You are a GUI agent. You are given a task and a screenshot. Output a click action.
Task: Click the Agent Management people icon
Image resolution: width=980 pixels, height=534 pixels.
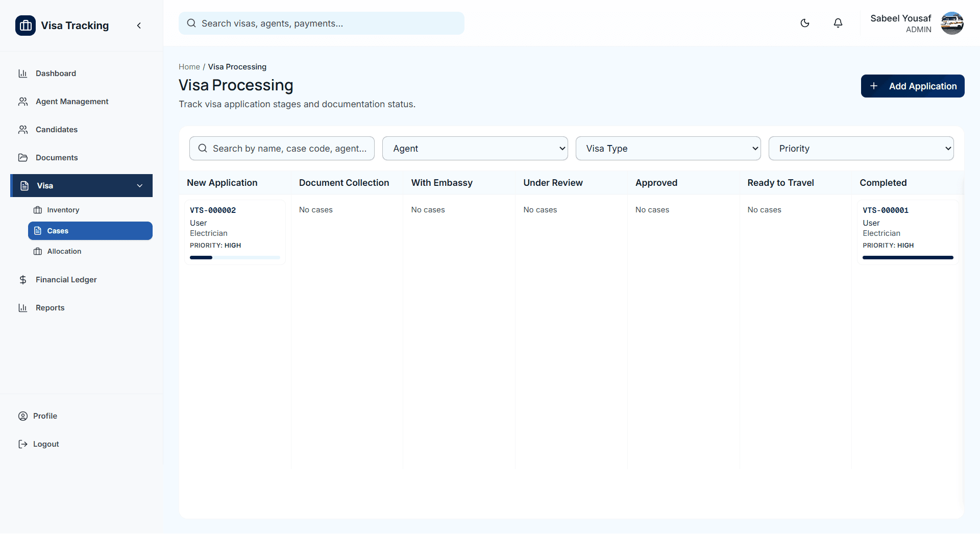pyautogui.click(x=23, y=102)
